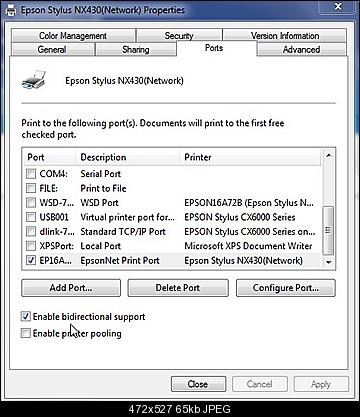Open the Sharing tab
Viewport: 360px width, 417px height.
(x=135, y=50)
